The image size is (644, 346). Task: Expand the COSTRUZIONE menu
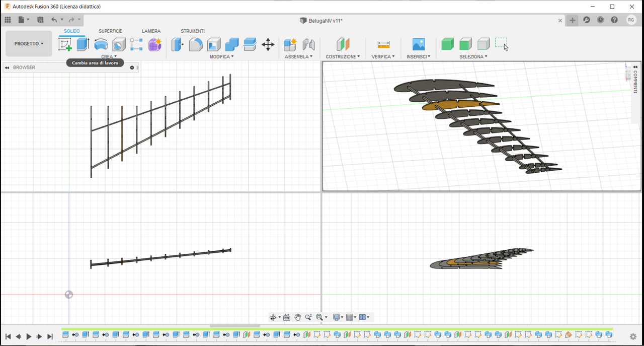343,57
